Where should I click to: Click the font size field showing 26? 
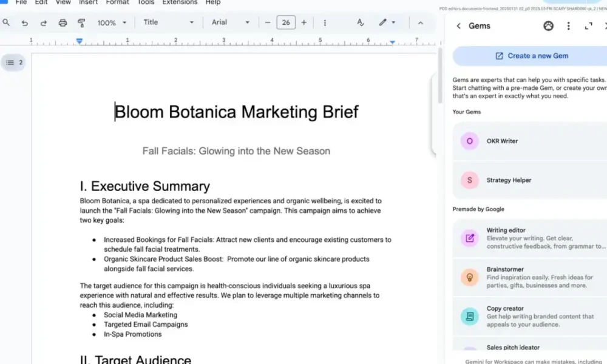285,22
